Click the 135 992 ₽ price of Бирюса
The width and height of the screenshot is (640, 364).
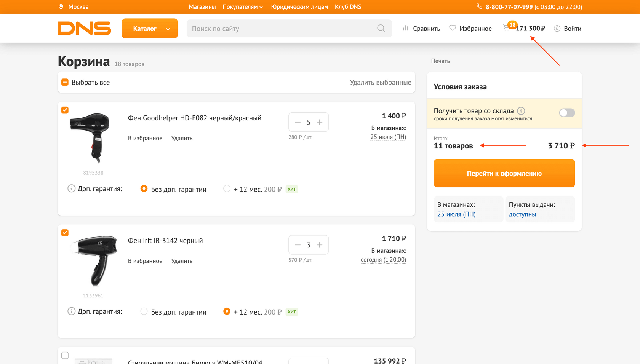[390, 361]
